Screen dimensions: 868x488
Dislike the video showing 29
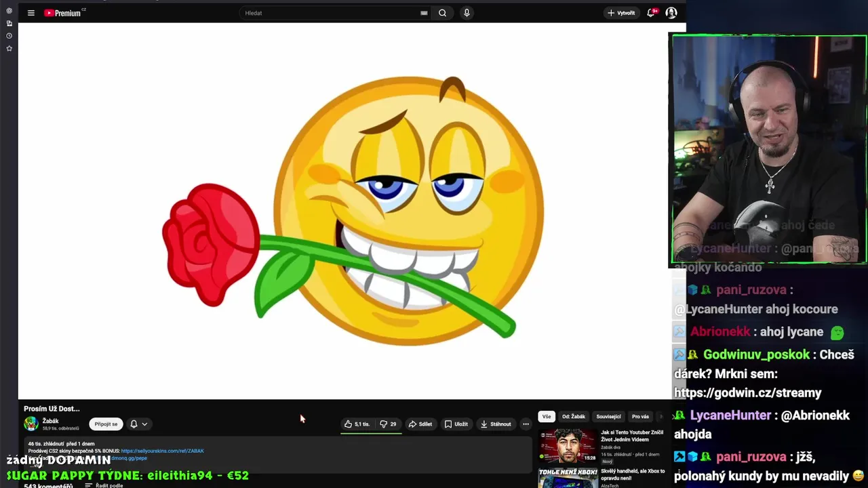point(389,424)
